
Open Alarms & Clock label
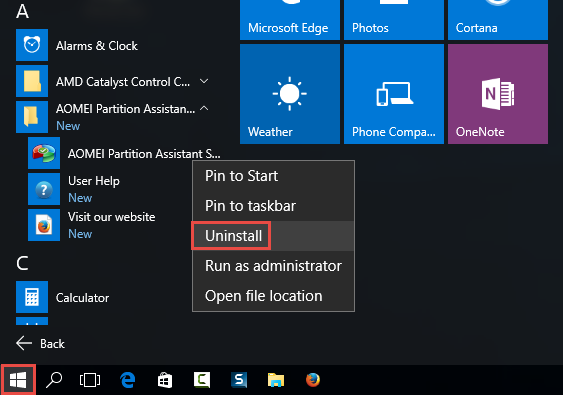97,46
